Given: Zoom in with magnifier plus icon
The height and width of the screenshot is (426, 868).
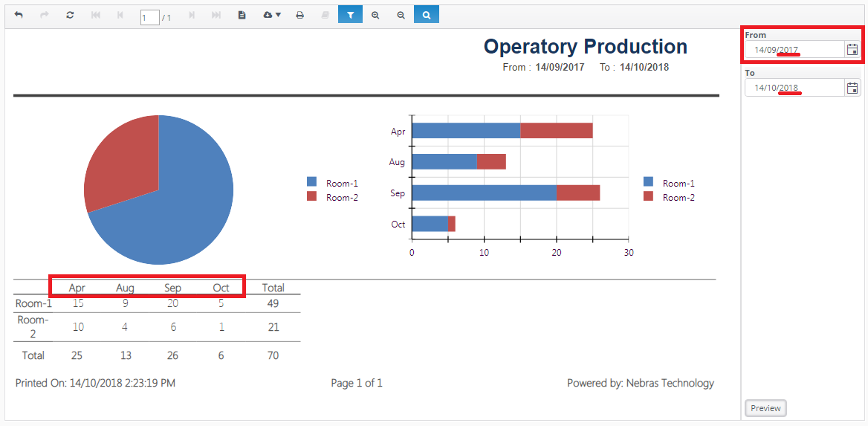Looking at the screenshot, I should 375,15.
